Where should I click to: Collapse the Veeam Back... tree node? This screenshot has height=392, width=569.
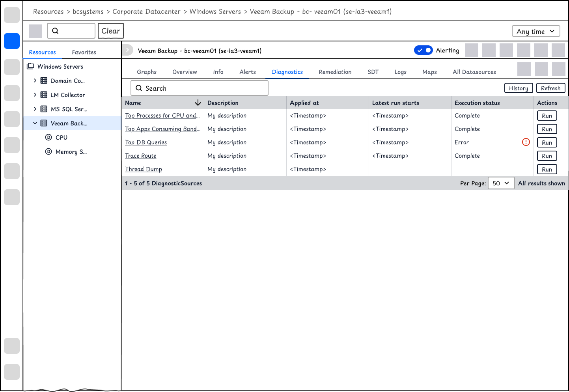tap(35, 123)
